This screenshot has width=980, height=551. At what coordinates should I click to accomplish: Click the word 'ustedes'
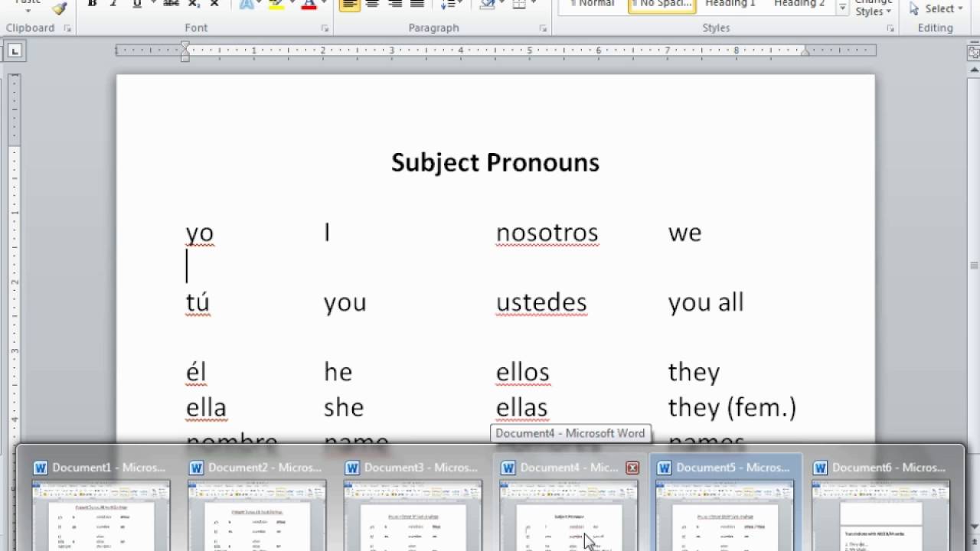click(x=541, y=302)
